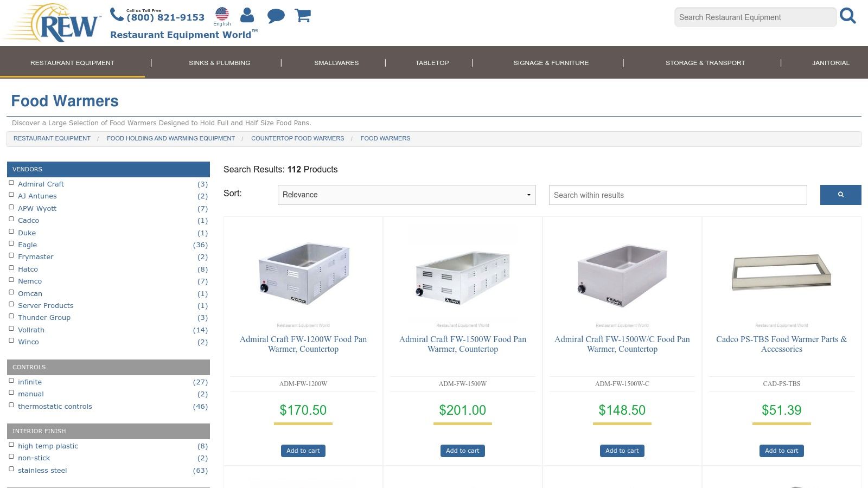Check the Frymaster vendor filter
The image size is (868, 488).
pos(11,255)
